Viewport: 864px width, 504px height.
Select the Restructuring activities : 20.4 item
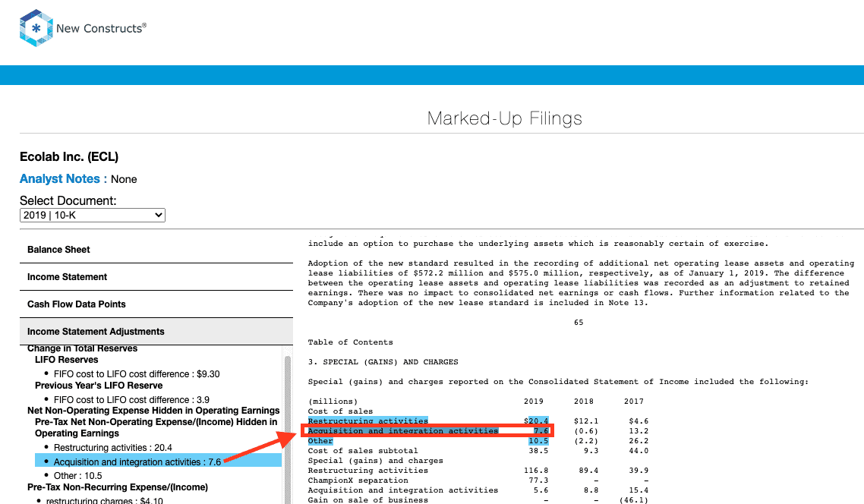click(x=113, y=448)
